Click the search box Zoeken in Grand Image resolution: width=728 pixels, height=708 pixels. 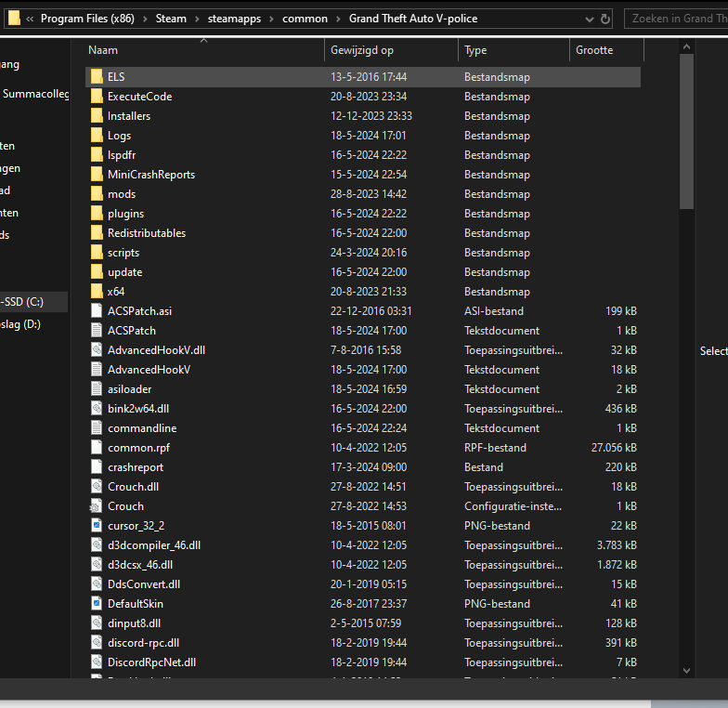point(676,19)
